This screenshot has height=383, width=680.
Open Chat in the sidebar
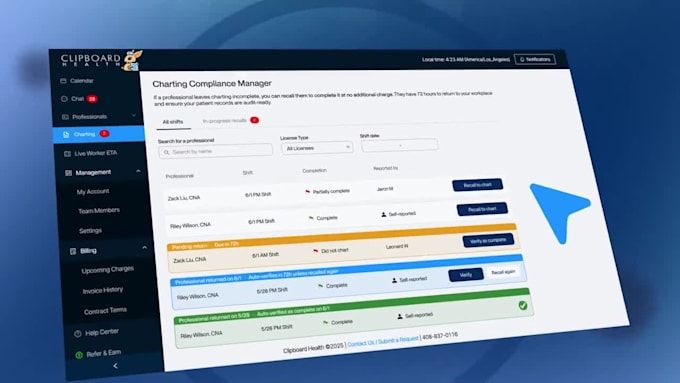[78, 99]
